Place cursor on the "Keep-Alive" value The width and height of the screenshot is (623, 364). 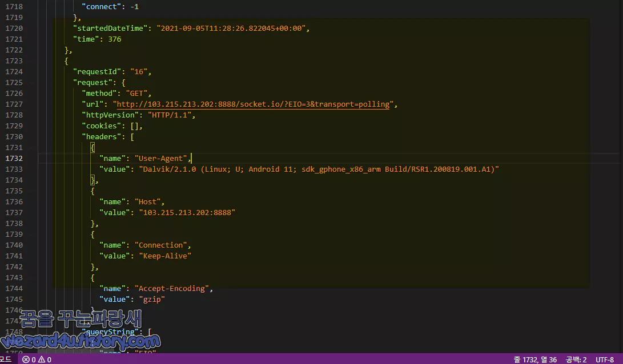(x=165, y=256)
